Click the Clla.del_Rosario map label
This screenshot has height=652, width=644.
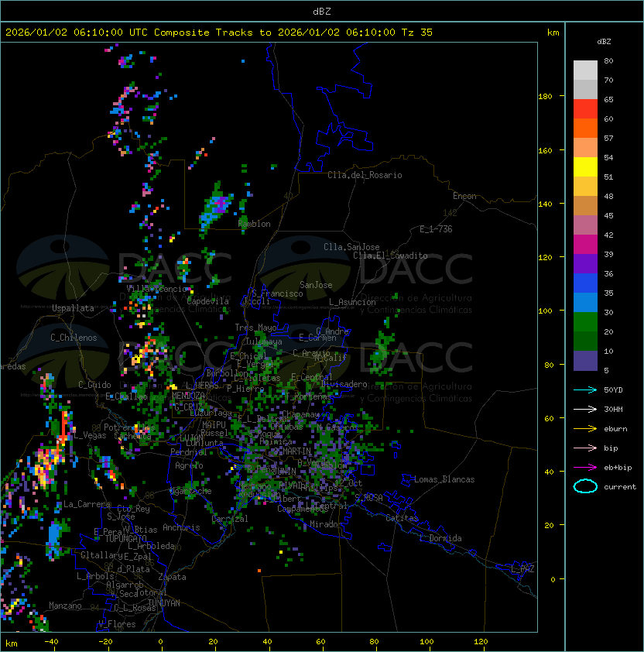(x=365, y=175)
